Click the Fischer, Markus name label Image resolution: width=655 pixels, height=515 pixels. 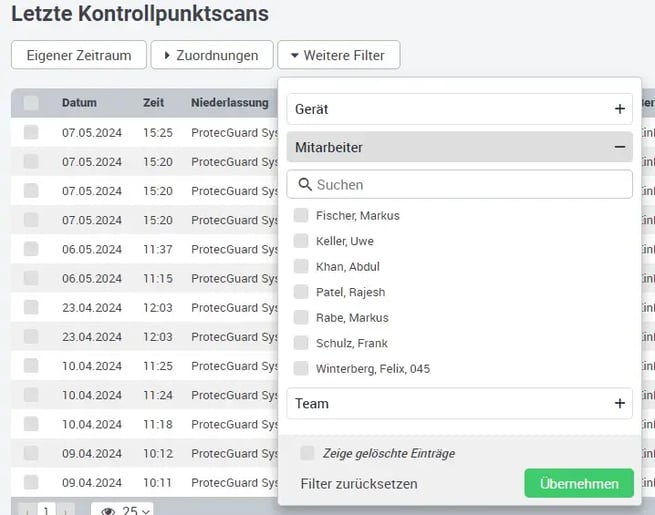tap(358, 216)
